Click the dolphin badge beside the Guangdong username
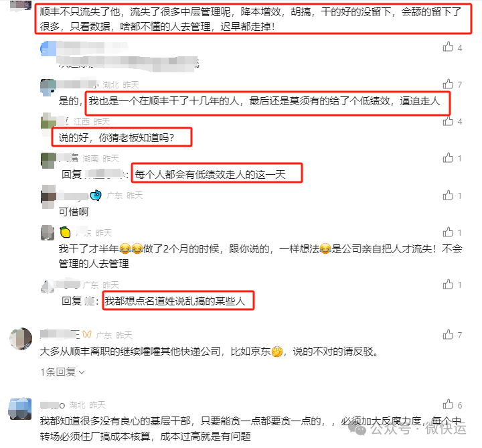The image size is (482, 448). click(96, 196)
